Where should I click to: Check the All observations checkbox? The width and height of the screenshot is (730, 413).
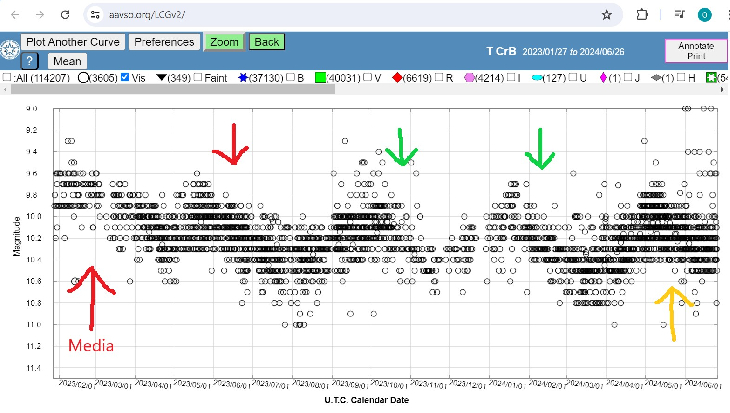point(7,78)
